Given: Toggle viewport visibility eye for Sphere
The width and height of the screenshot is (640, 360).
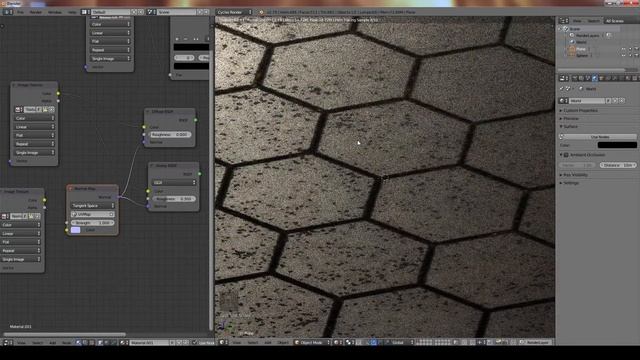Looking at the screenshot, I should (x=623, y=56).
